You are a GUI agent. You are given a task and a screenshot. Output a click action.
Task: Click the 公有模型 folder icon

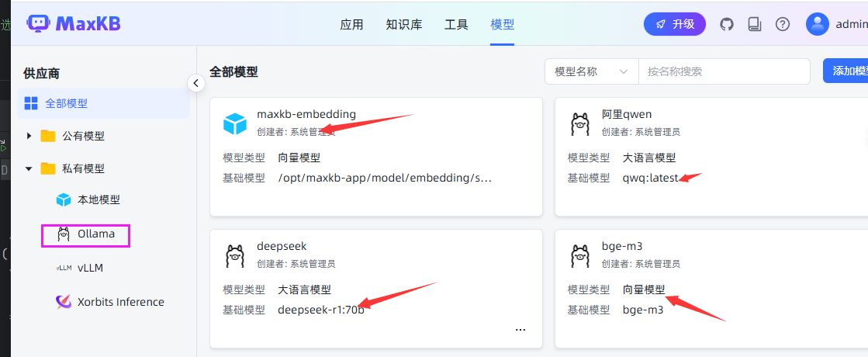48,136
